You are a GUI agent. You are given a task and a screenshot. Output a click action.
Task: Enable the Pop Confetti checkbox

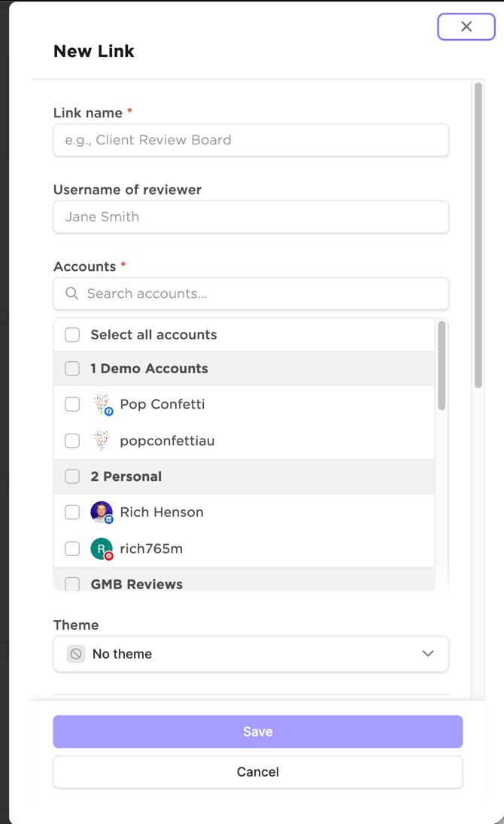click(x=72, y=404)
